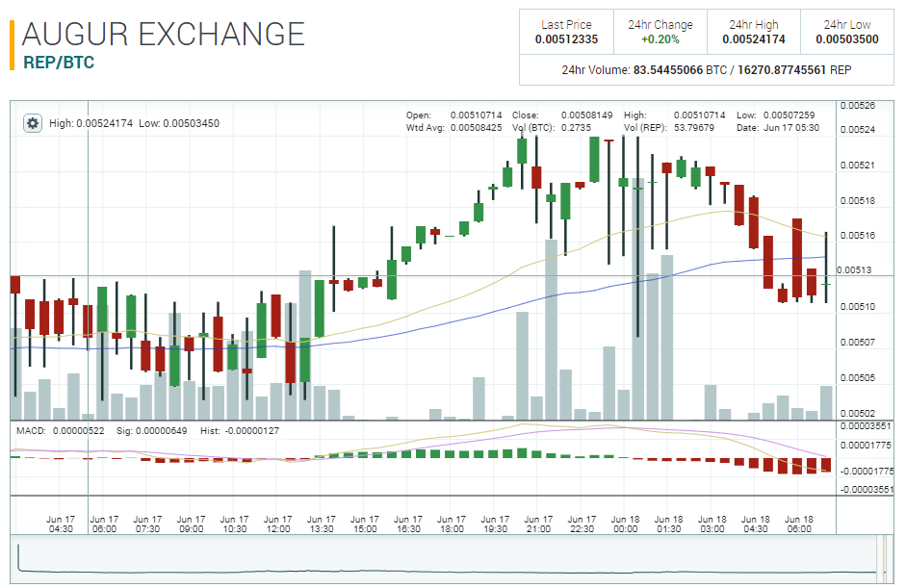
Task: Click the chart Low: 0.00503450 label
Action: click(179, 123)
